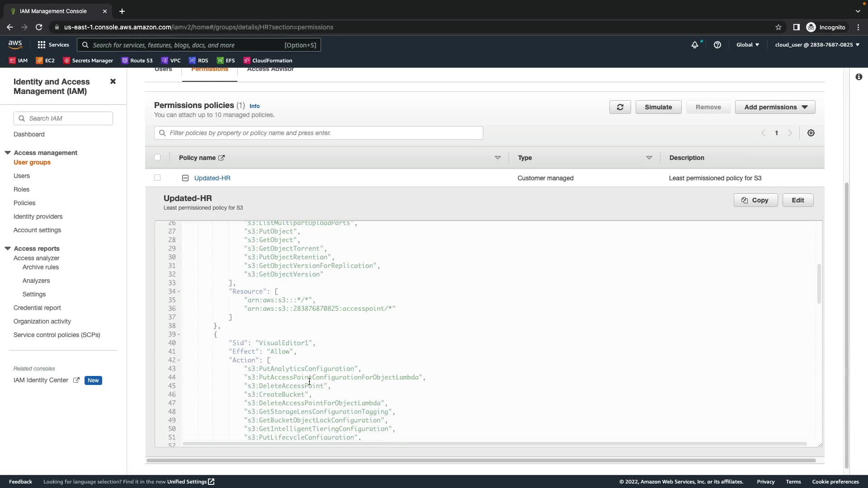Select the Updated-HR policy checkbox
This screenshot has width=868, height=488.
click(x=157, y=178)
